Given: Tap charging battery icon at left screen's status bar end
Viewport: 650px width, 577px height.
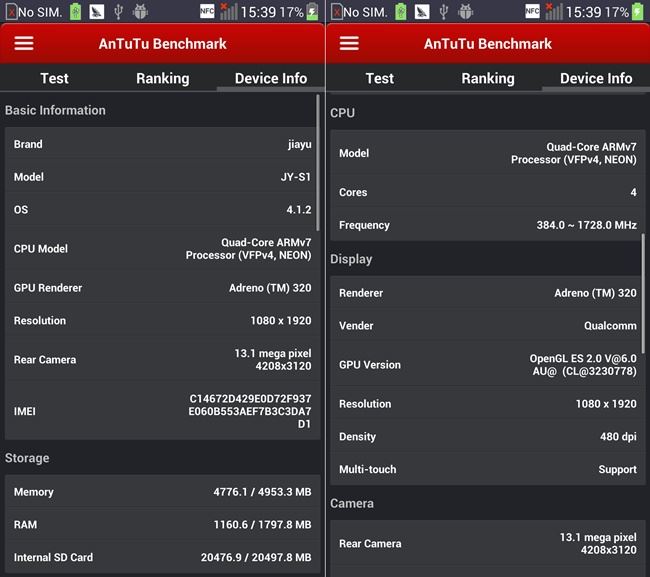Looking at the screenshot, I should [x=313, y=12].
